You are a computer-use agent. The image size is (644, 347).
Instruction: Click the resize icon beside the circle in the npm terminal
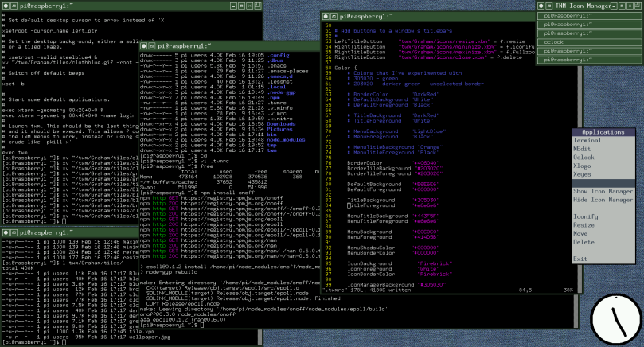(x=152, y=46)
